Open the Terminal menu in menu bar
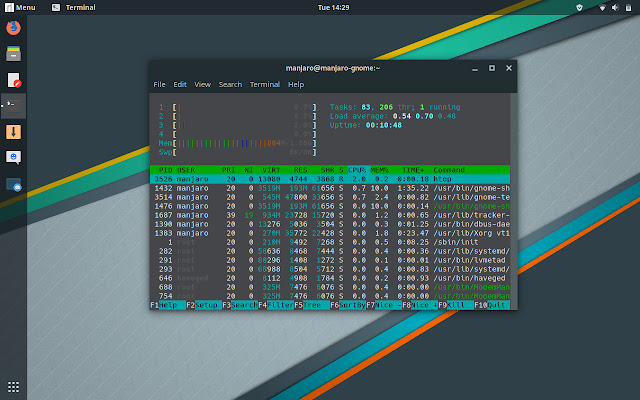Image resolution: width=640 pixels, height=400 pixels. (x=264, y=84)
